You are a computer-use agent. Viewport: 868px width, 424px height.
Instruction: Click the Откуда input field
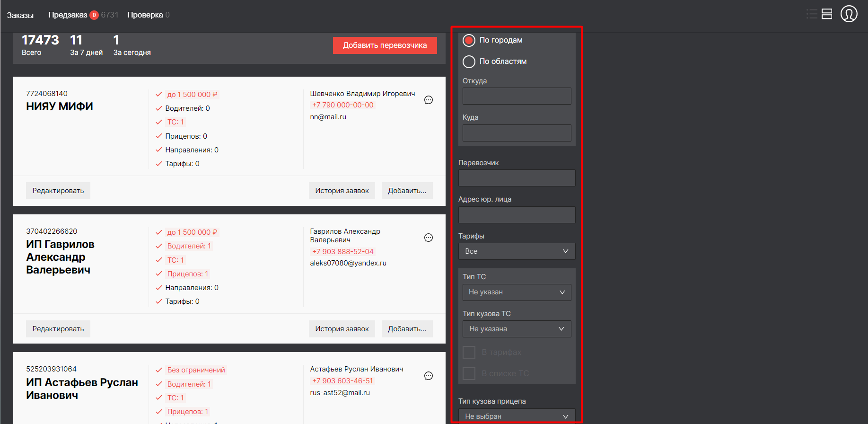(x=517, y=96)
